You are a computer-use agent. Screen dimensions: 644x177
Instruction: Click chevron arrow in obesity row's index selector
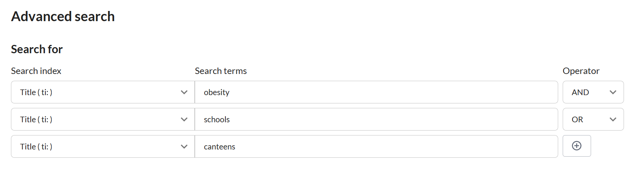pyautogui.click(x=184, y=92)
